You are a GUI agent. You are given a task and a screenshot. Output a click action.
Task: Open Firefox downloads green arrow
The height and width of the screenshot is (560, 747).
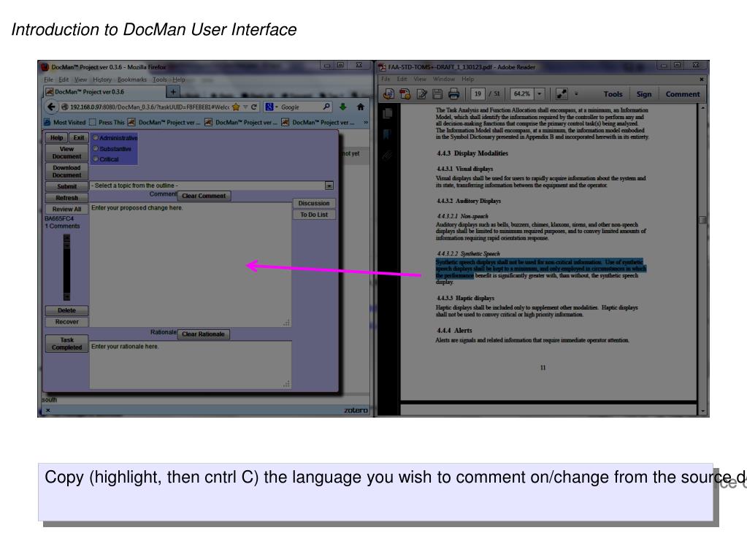342,107
